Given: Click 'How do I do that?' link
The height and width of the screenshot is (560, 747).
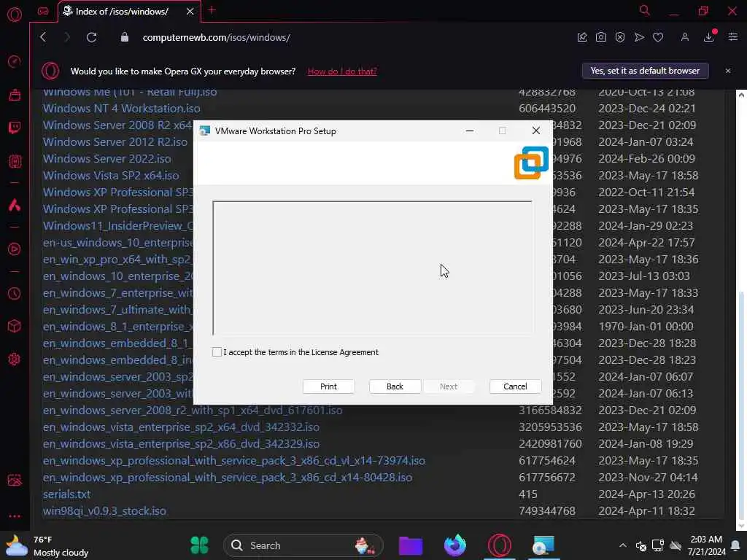Looking at the screenshot, I should pos(342,71).
